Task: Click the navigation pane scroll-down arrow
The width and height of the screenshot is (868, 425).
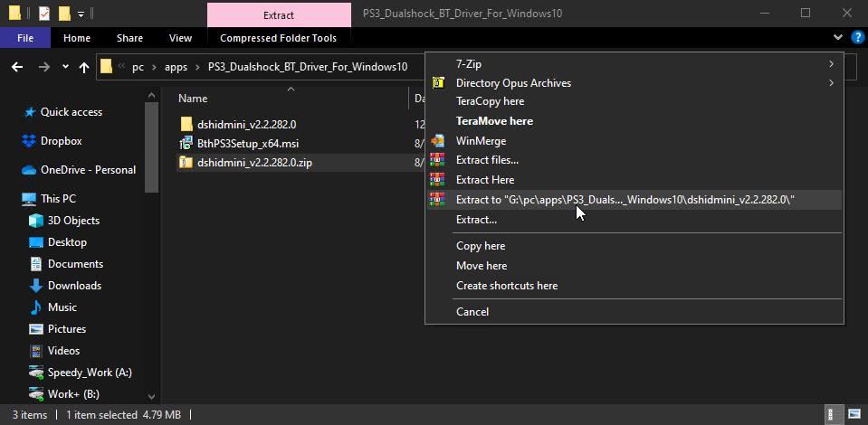Action: pos(152,396)
